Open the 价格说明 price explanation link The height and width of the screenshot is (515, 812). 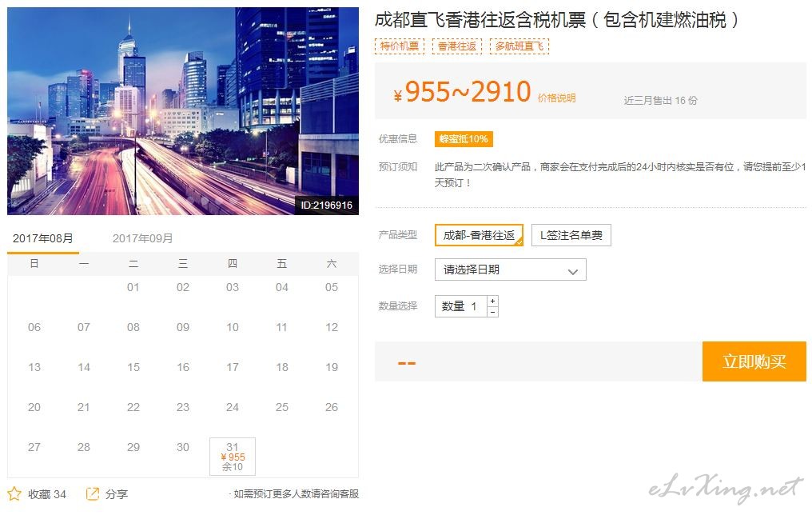tap(557, 98)
